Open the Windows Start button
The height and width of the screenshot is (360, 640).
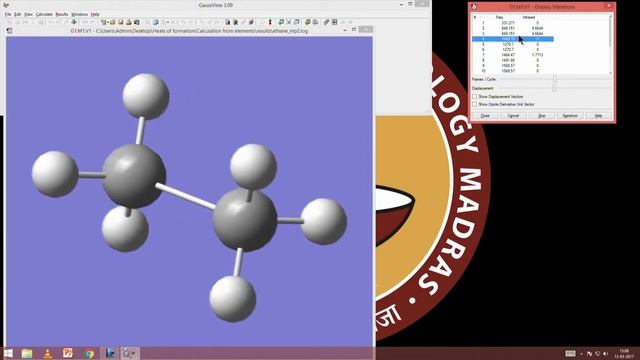coord(8,353)
